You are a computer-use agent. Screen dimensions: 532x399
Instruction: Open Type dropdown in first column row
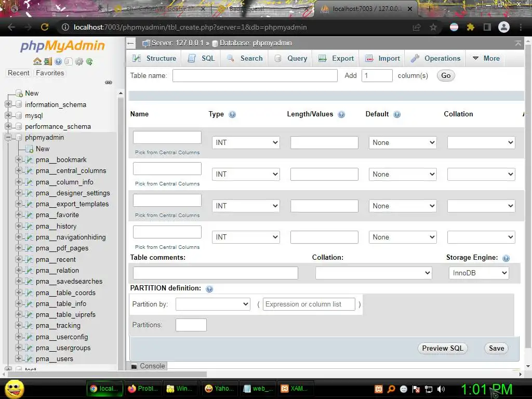pyautogui.click(x=246, y=142)
